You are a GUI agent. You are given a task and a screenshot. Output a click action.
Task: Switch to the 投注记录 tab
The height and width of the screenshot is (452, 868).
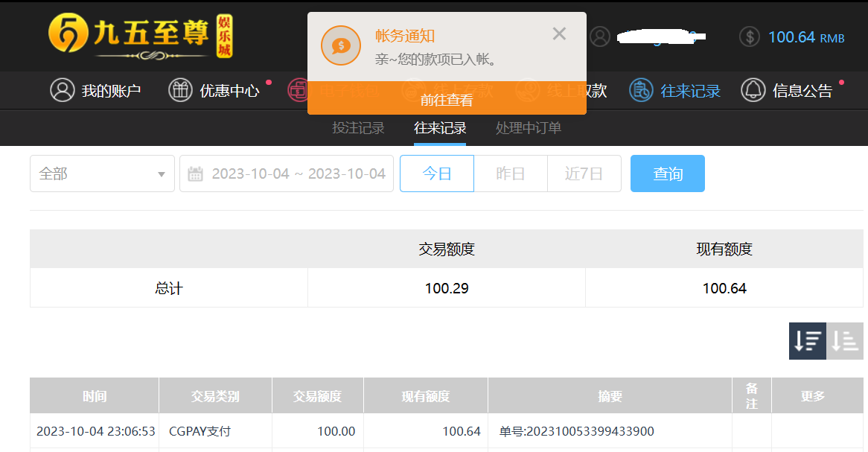(x=358, y=128)
